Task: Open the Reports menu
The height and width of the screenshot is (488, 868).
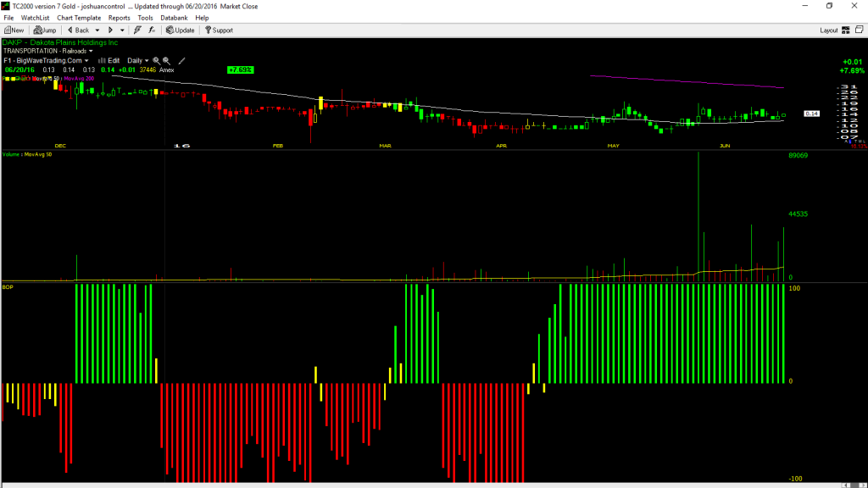Action: [x=119, y=18]
